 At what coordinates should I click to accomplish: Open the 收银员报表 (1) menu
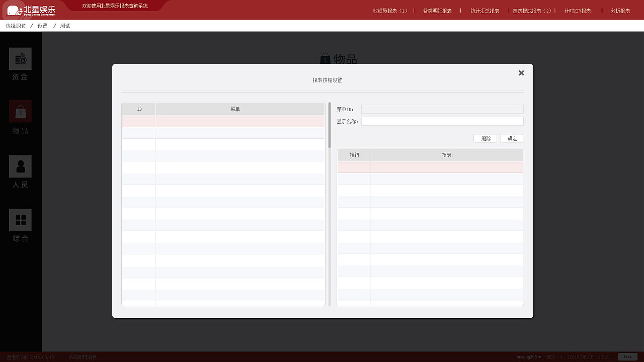390,11
